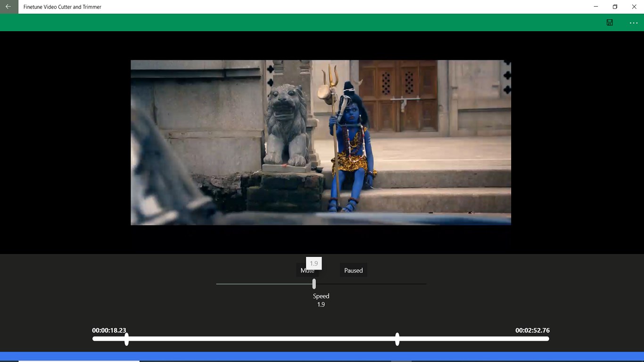Click the speed slider track's left end
This screenshot has width=644, height=362.
coord(219,284)
